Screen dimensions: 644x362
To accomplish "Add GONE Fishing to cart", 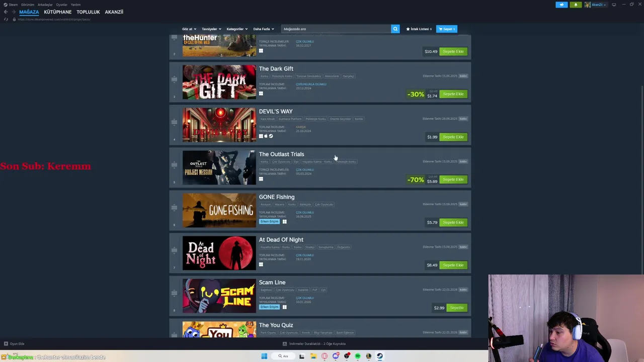I will pyautogui.click(x=453, y=222).
